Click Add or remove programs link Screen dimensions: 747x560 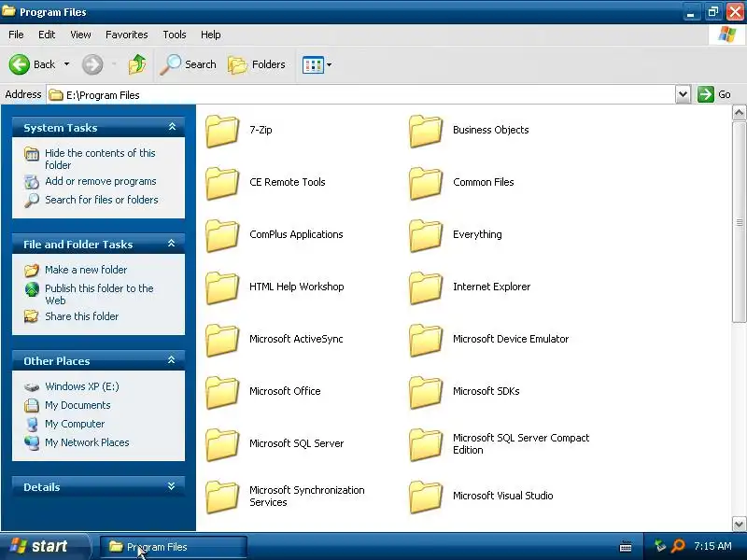click(x=101, y=181)
